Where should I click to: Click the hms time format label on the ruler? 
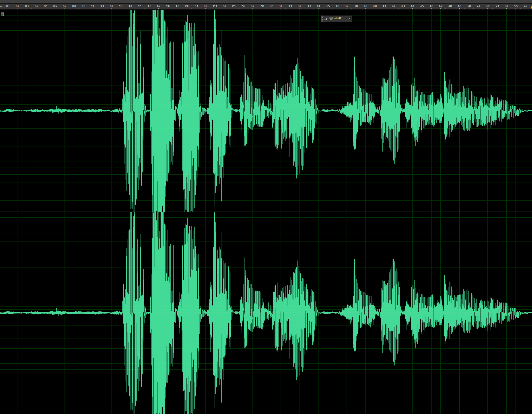2,6
